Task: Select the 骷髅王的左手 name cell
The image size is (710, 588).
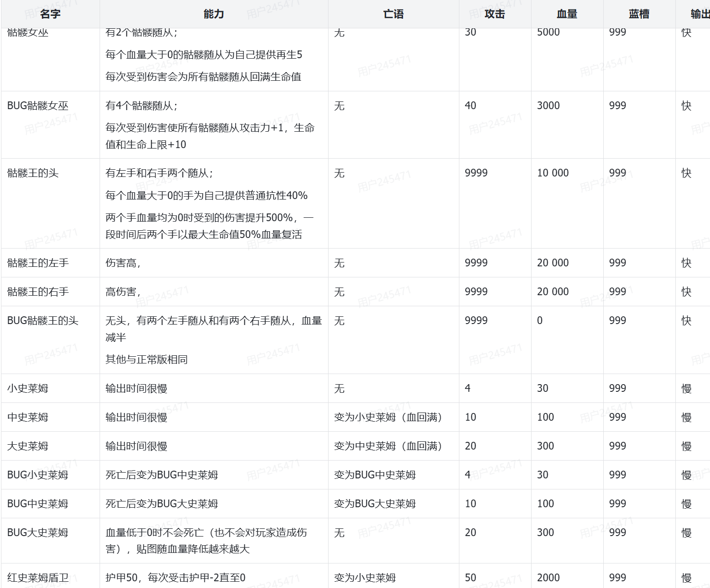Action: click(x=38, y=263)
